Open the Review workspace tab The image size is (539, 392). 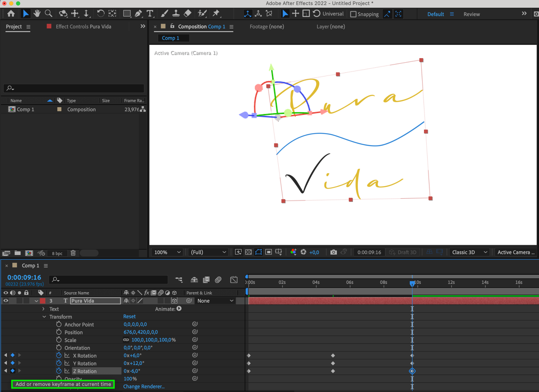click(471, 14)
